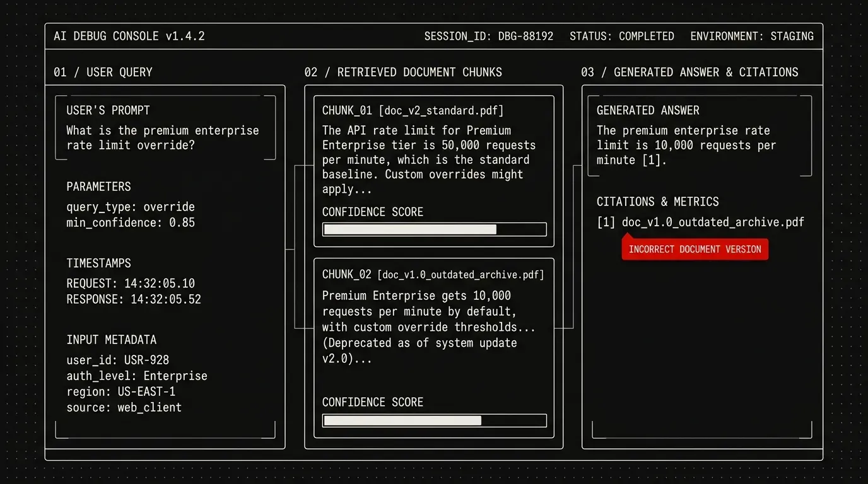Click the INPUT METADATA heading

[x=112, y=340]
